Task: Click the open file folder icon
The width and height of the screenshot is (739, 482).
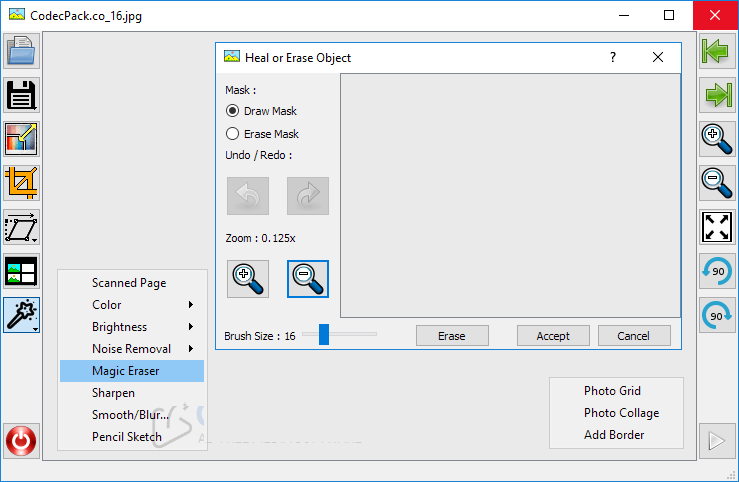Action: [21, 51]
